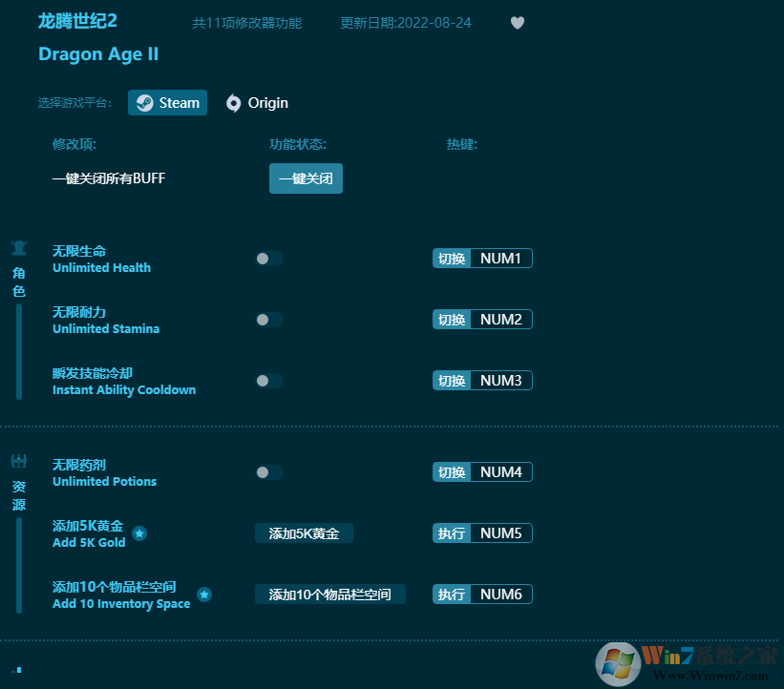The height and width of the screenshot is (689, 784).
Task: Click the Add 10 Inventory Space label
Action: point(121,603)
